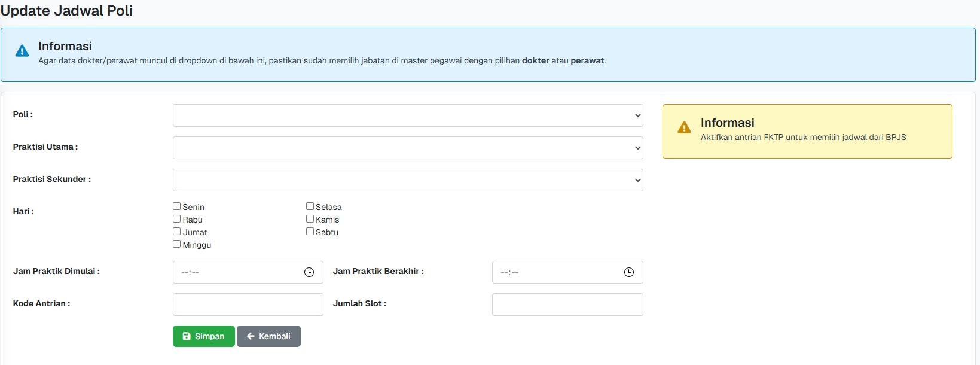
Task: Mark the Sabtu checkbox
Action: [310, 232]
